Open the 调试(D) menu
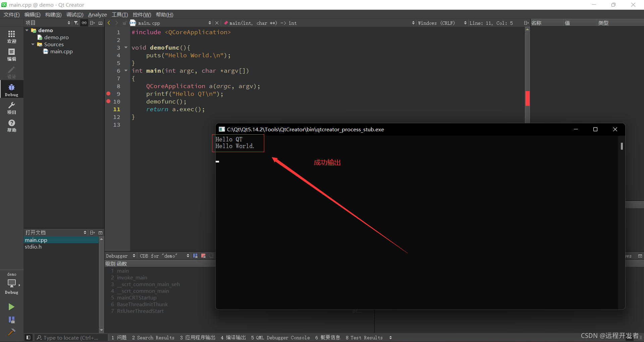This screenshot has height=342, width=644. pos(75,14)
